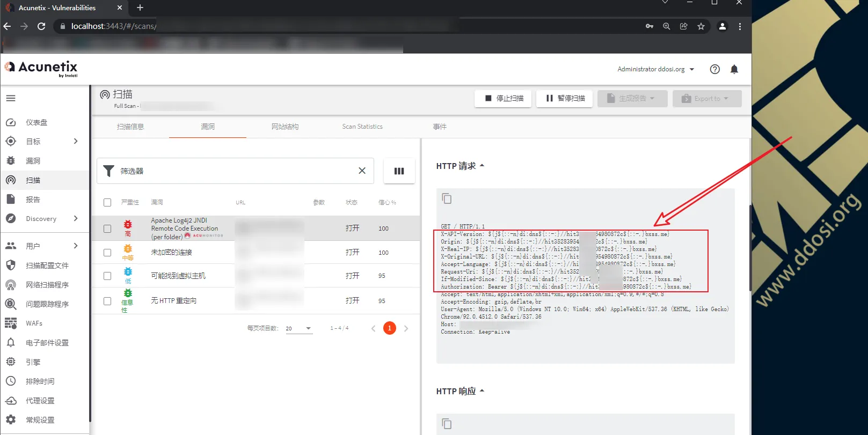Open the dashboard gauge icon in sidebar

click(11, 122)
